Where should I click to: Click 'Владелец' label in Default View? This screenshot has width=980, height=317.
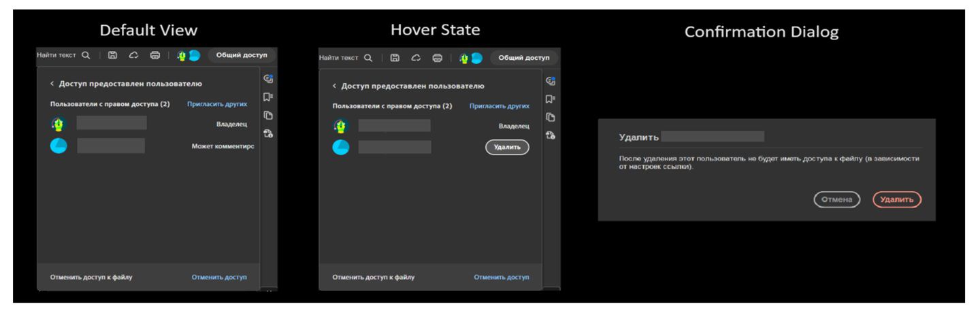[x=231, y=124]
